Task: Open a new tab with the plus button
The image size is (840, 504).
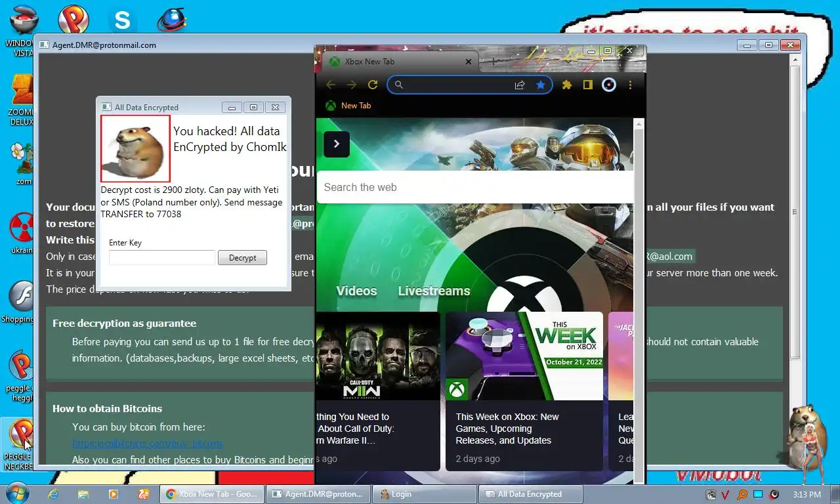Action: pos(493,62)
